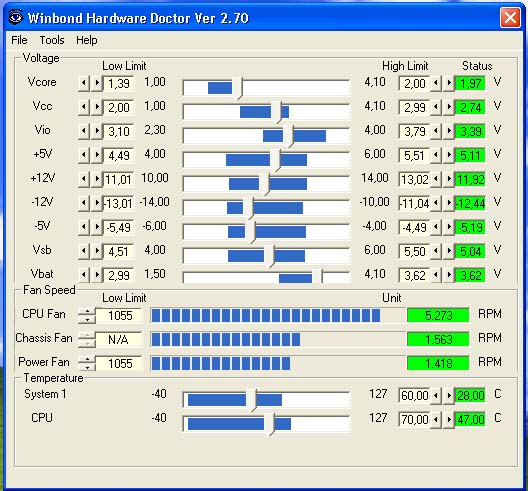Click the Hardware Doctor eye icon in title bar

(15, 17)
